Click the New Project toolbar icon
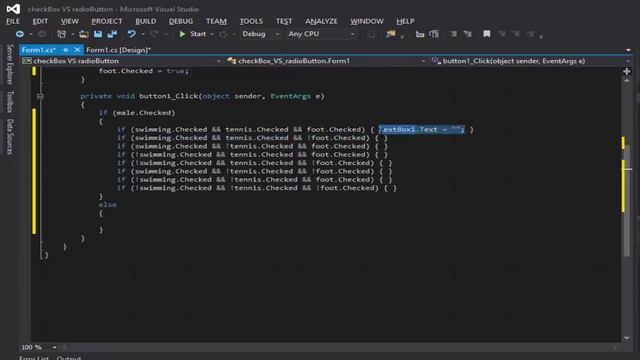This screenshot has width=640, height=360. tap(62, 34)
